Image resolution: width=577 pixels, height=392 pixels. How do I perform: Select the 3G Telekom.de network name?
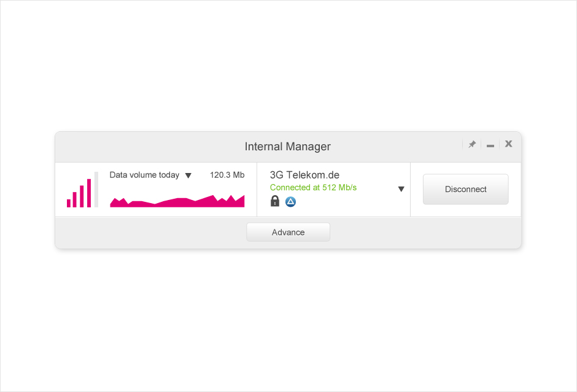point(304,175)
